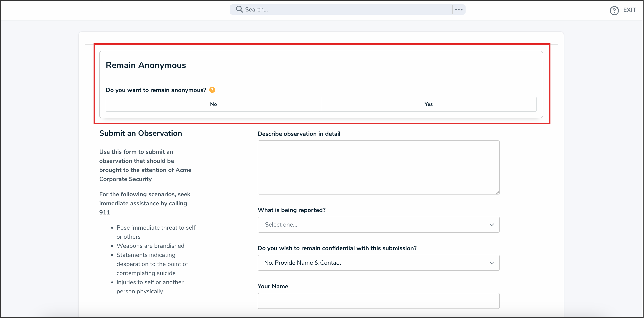644x318 pixels.
Task: Open the confidential submission dropdown
Action: (375, 263)
